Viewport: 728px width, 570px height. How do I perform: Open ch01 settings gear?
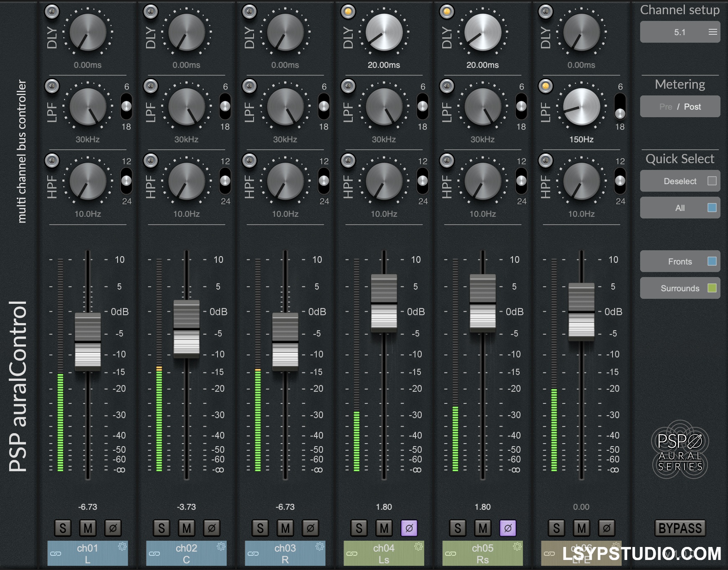(122, 546)
